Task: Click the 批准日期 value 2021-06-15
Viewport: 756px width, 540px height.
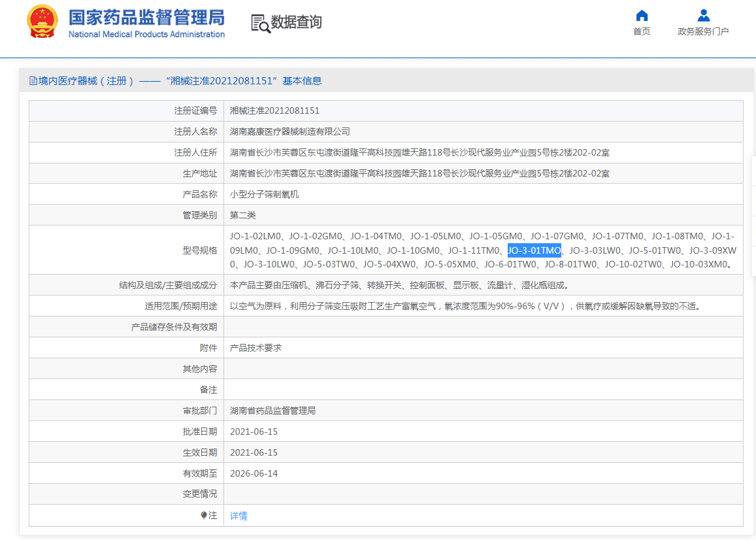Action: pyautogui.click(x=254, y=431)
